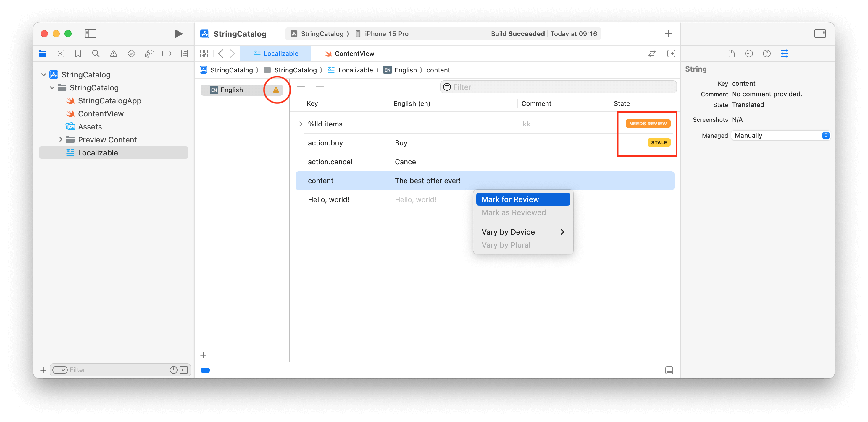Click the blue breakpoint tag indicator
The image size is (868, 422).
coord(206,370)
